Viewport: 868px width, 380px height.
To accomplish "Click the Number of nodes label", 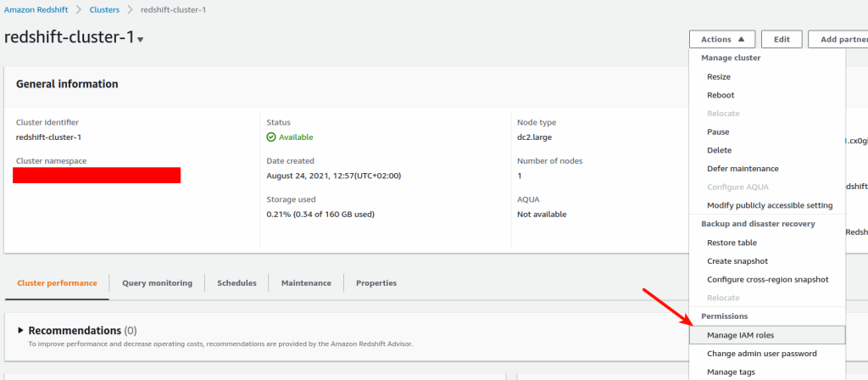I will pyautogui.click(x=549, y=160).
